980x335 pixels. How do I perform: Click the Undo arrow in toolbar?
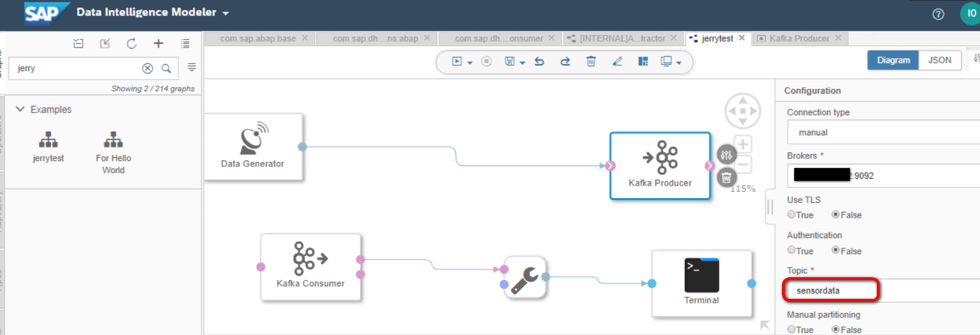pos(539,62)
